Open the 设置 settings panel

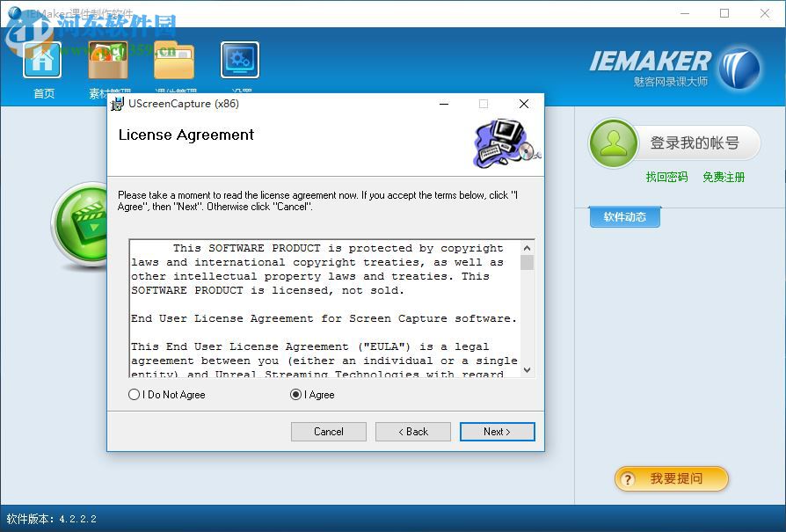click(239, 59)
